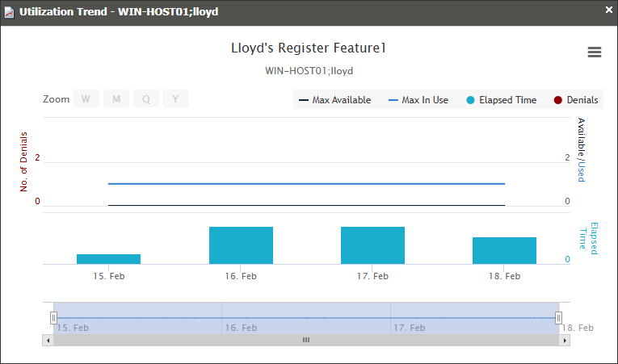Viewport: 618px width, 364px height.
Task: Close the Utilization Trend dialog
Action: point(609,10)
